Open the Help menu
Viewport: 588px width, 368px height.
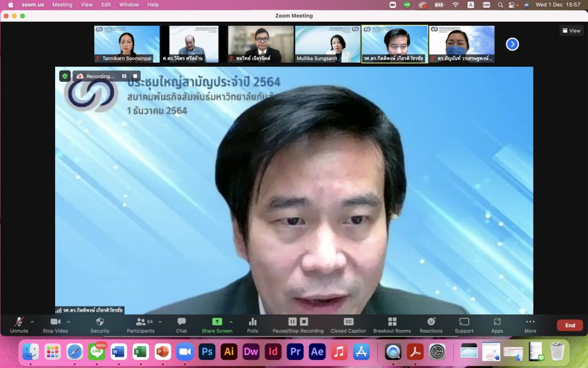coord(153,5)
